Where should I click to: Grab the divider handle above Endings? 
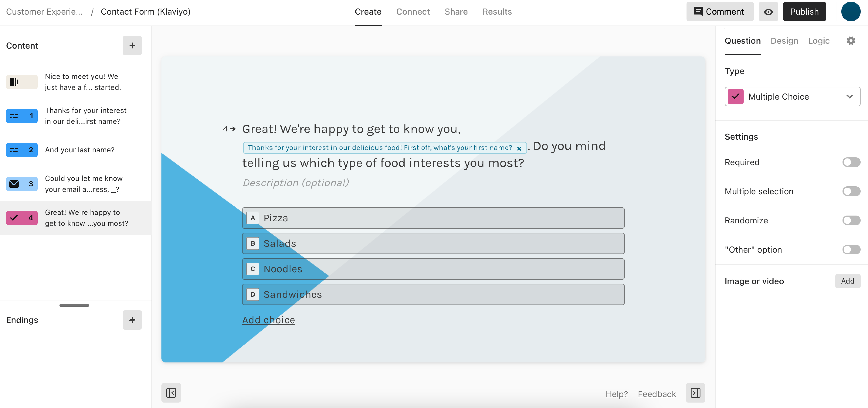(x=74, y=305)
